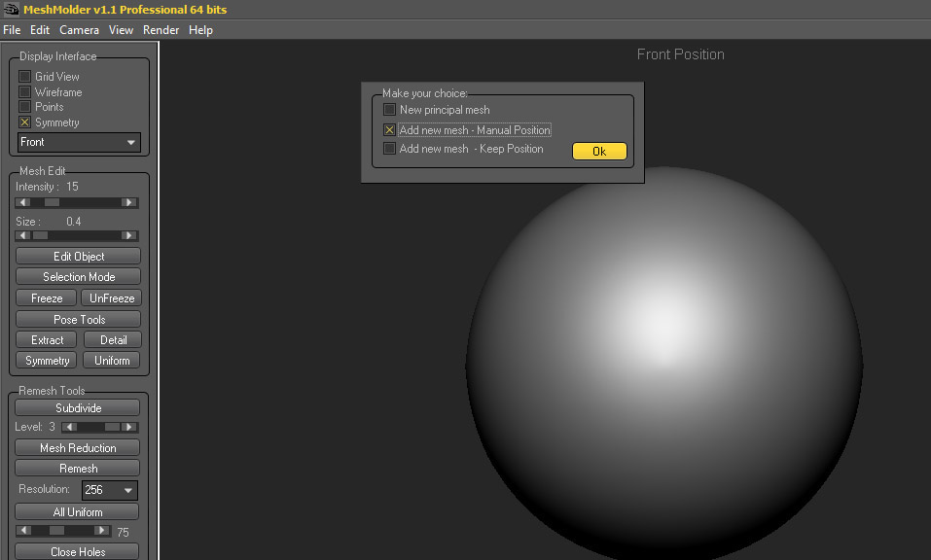This screenshot has height=560, width=931.
Task: Increase Size with right arrow
Action: (x=128, y=235)
